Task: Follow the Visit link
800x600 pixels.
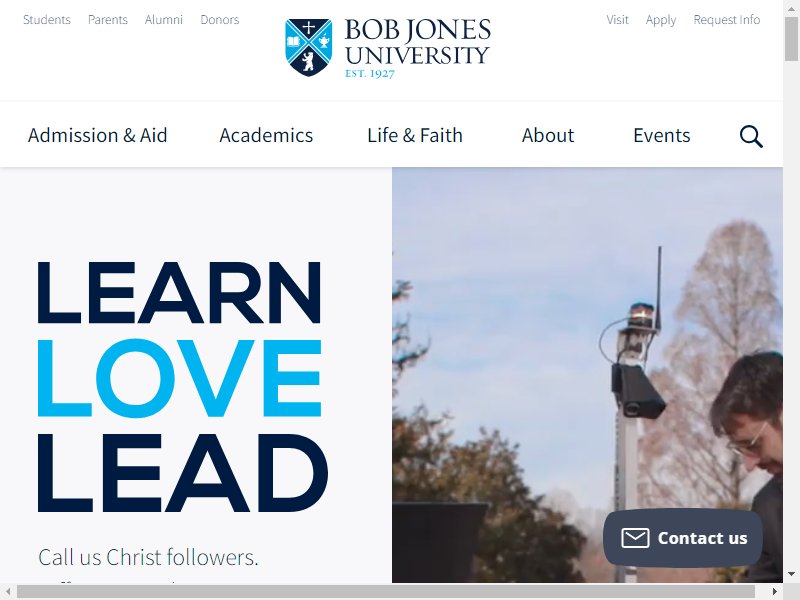Action: (617, 19)
